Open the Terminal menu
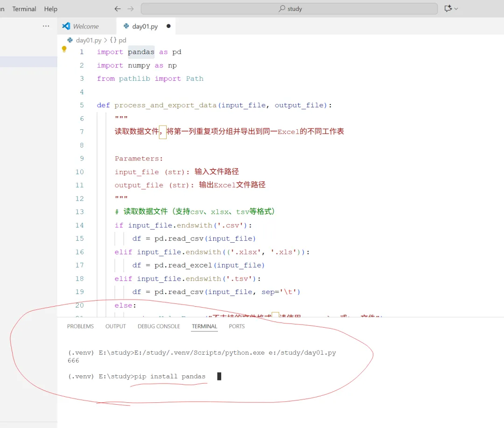 click(x=24, y=9)
